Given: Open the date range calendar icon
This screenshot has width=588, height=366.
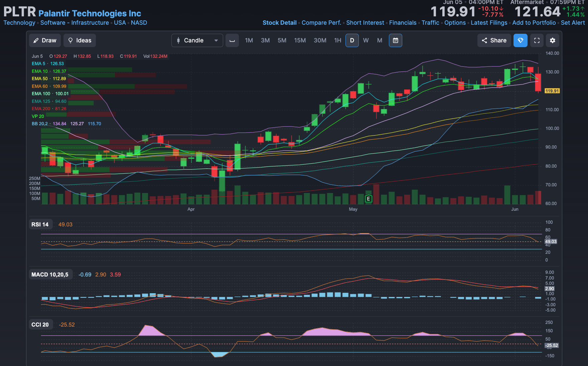Looking at the screenshot, I should click(396, 40).
